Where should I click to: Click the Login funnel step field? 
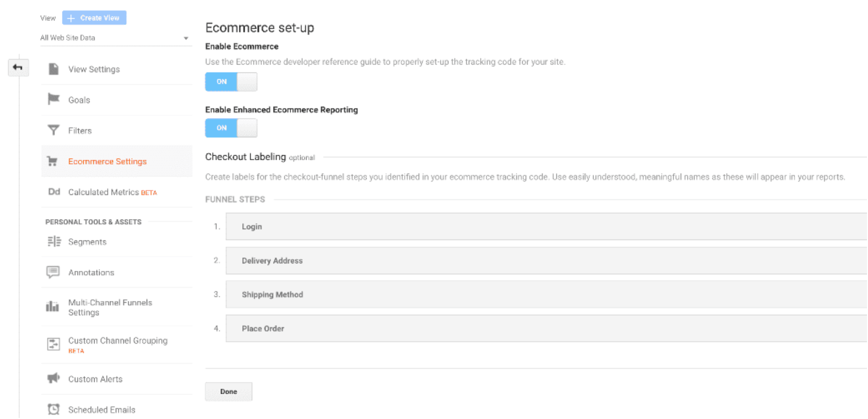pos(545,227)
